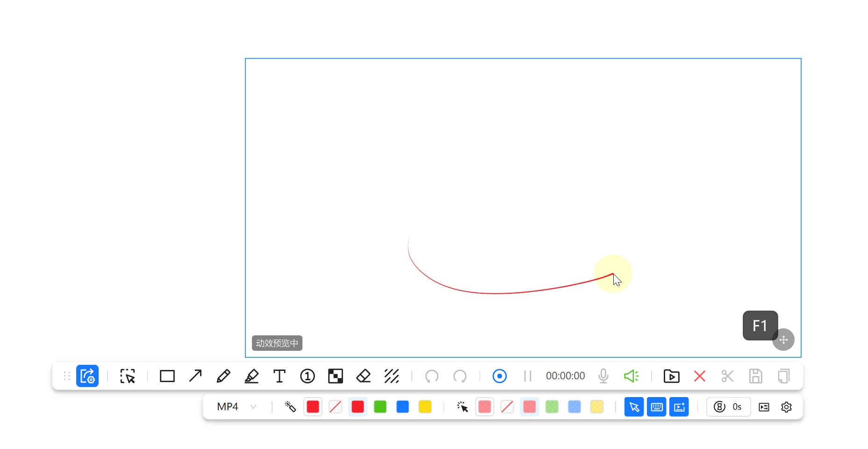Select the arrow drawing tool
The width and height of the screenshot is (868, 449).
coord(195,376)
